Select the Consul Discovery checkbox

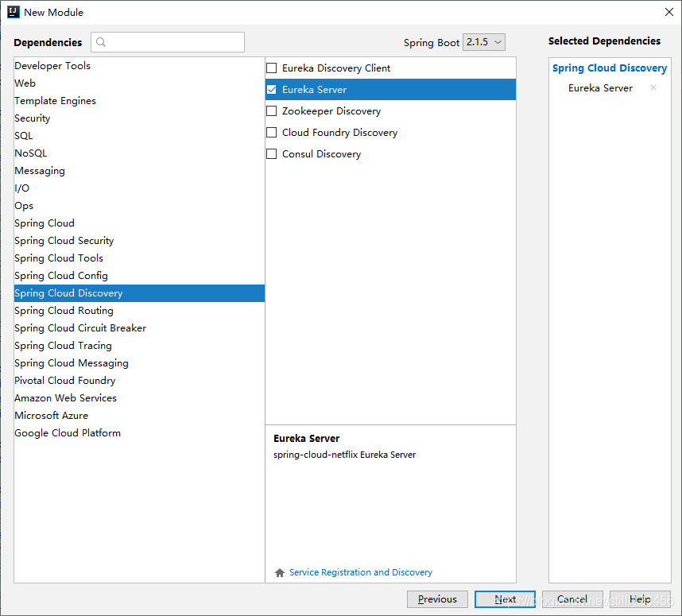271,154
